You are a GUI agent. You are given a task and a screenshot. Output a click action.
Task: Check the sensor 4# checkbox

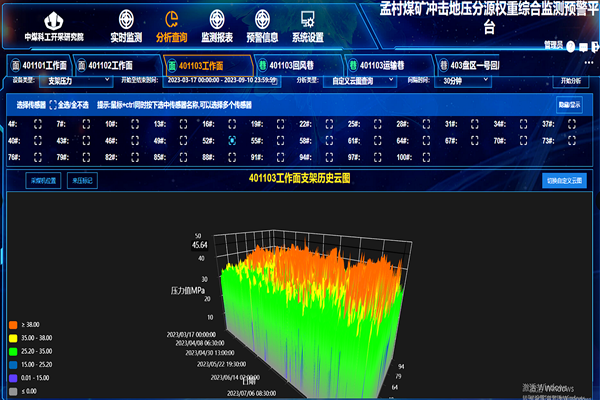coord(37,124)
